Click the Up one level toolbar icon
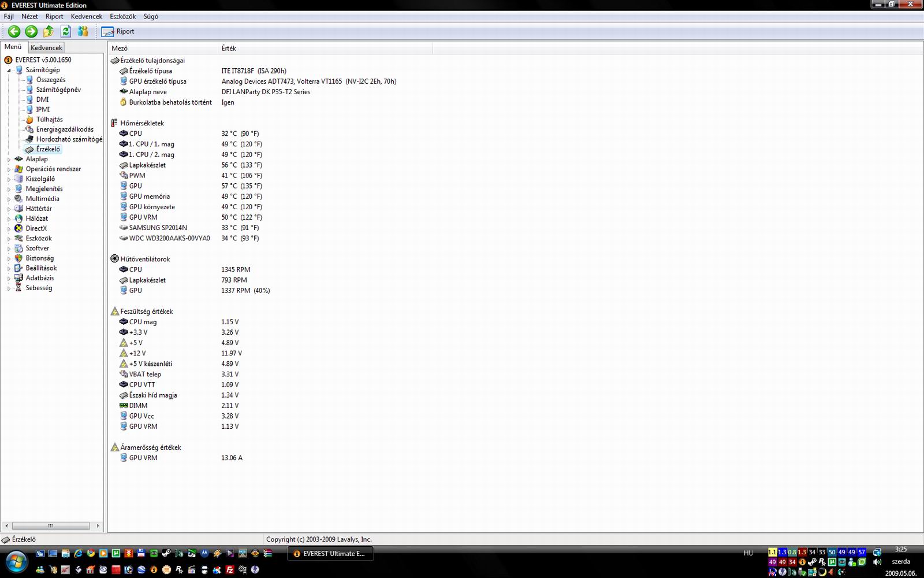 click(49, 31)
